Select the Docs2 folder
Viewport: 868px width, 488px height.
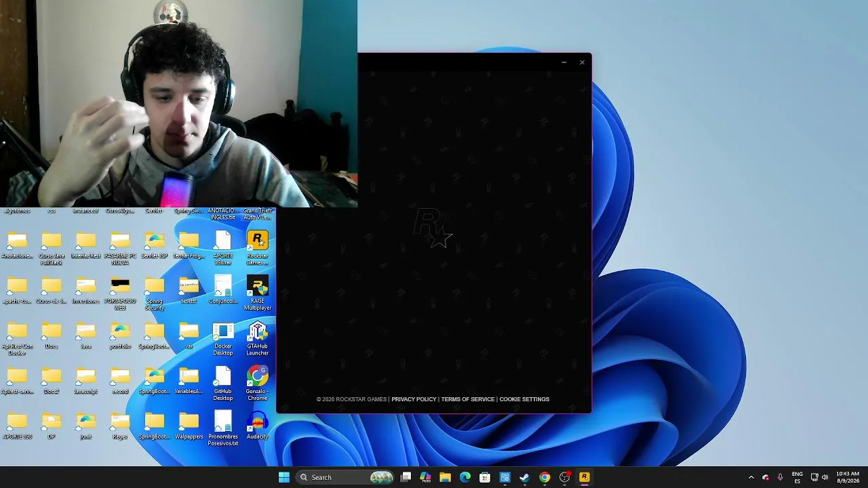(x=52, y=380)
